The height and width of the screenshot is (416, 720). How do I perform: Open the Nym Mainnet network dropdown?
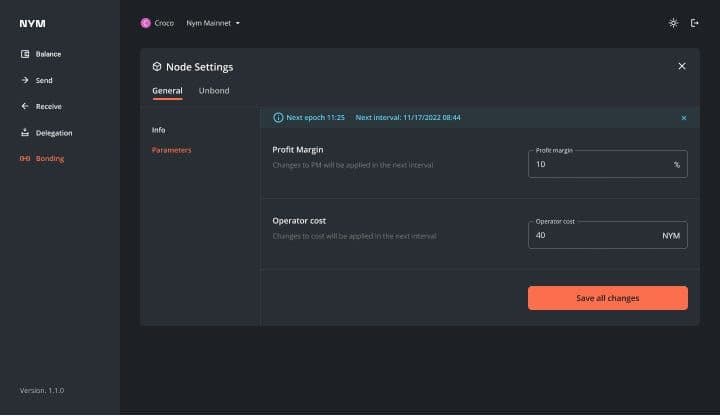[213, 23]
